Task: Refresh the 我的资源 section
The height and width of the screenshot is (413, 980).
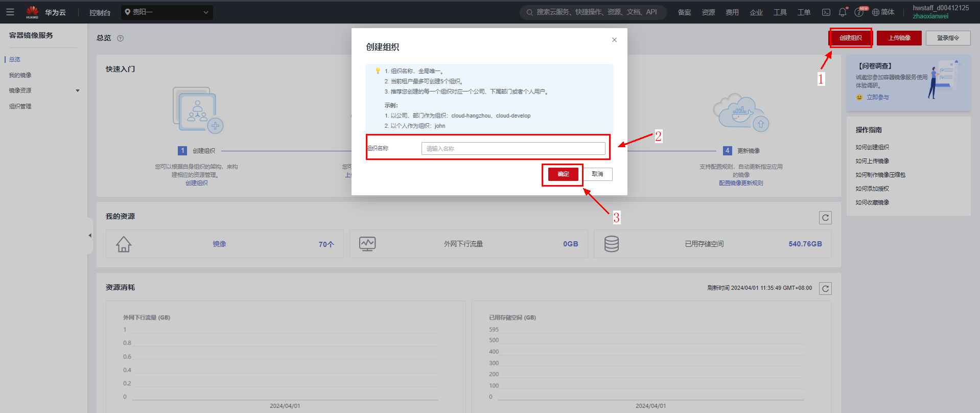Action: [x=825, y=218]
